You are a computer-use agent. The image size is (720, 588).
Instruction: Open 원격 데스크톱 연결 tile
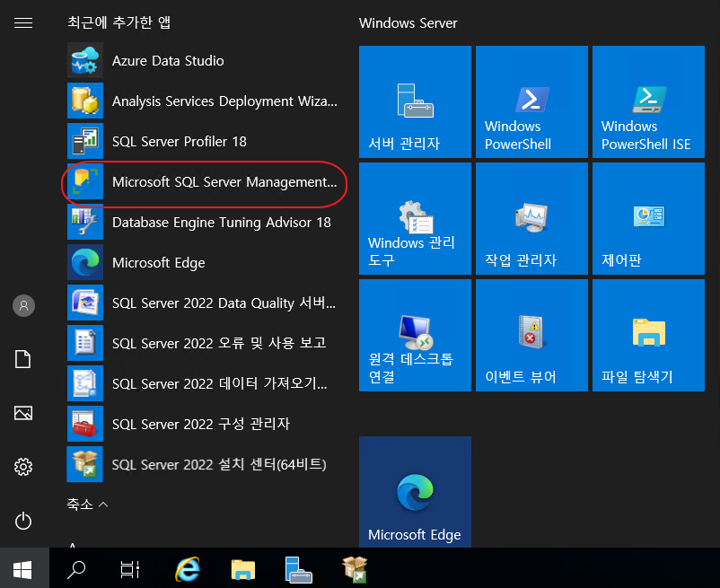tap(415, 335)
